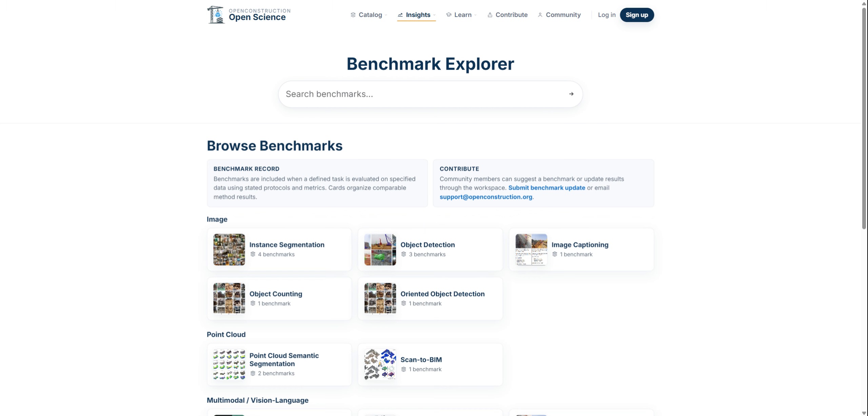This screenshot has height=416, width=868.
Task: Click Submit benchmark update link
Action: [547, 188]
